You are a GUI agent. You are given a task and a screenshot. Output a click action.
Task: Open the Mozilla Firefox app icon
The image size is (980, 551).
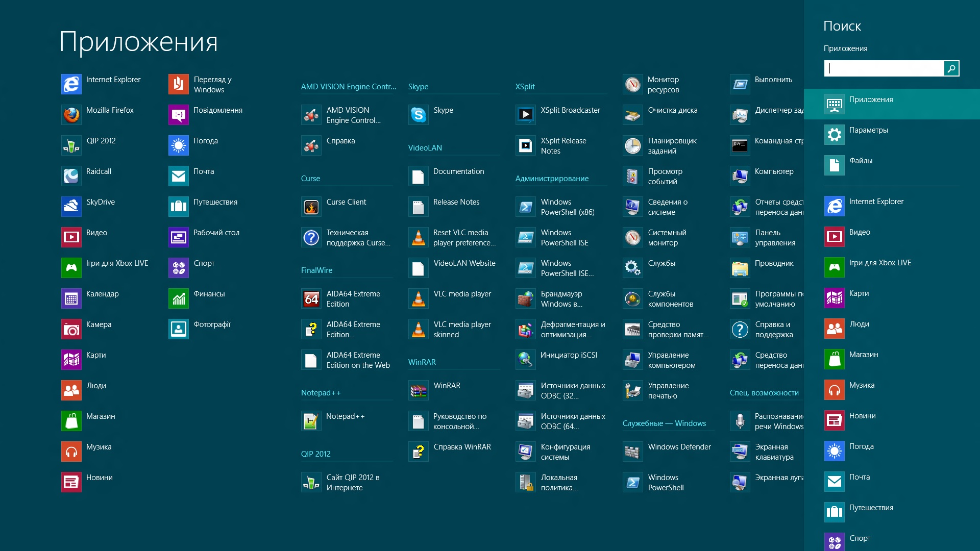pyautogui.click(x=71, y=115)
